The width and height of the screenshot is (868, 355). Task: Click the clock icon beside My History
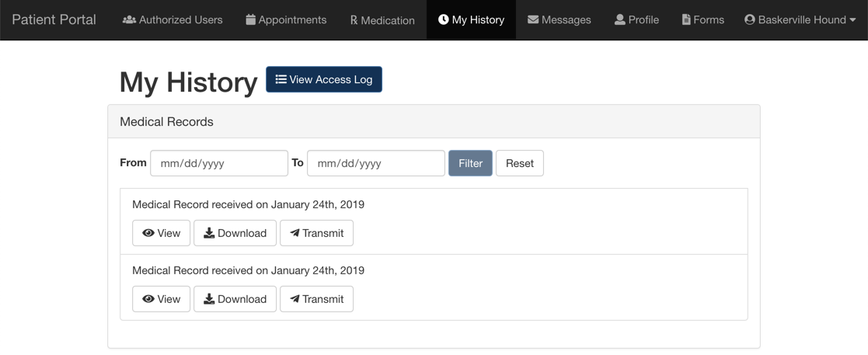coord(443,20)
